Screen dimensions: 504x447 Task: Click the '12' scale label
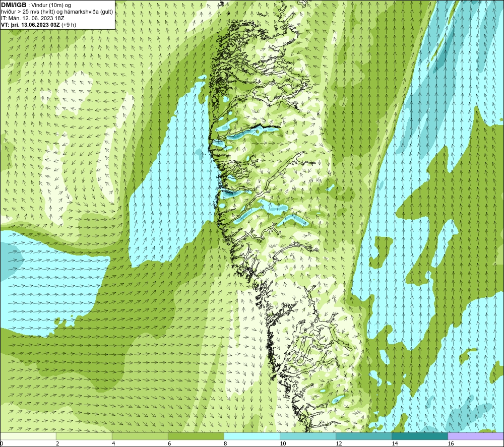pos(339,444)
